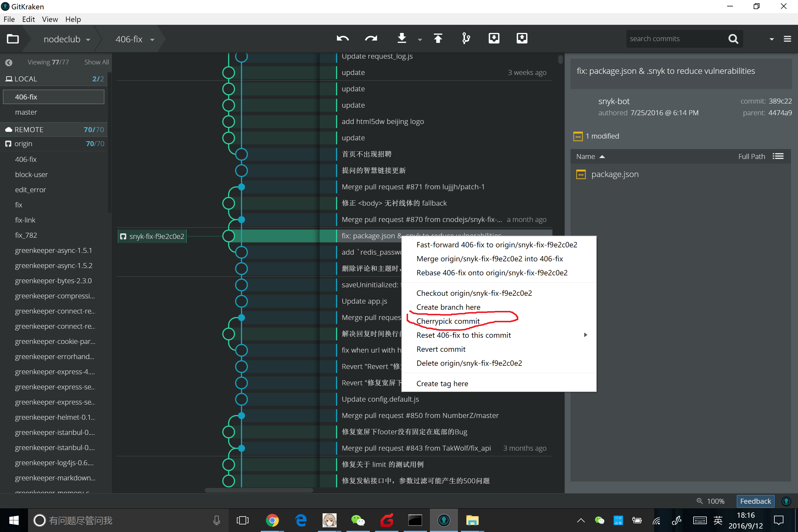
Task: Select Cherrypick commit from context menu
Action: click(448, 321)
